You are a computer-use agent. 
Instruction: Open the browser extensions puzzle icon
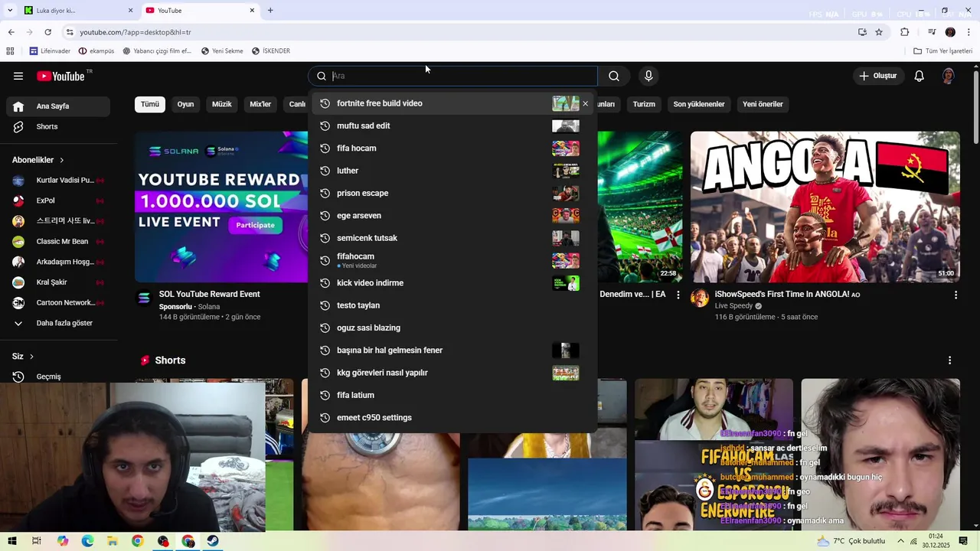click(905, 32)
